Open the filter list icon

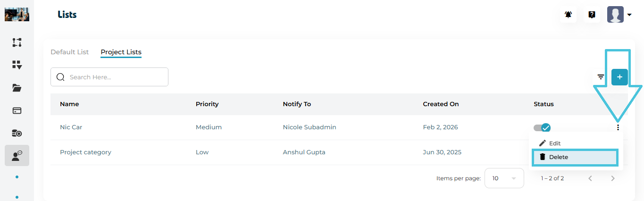[x=601, y=77]
